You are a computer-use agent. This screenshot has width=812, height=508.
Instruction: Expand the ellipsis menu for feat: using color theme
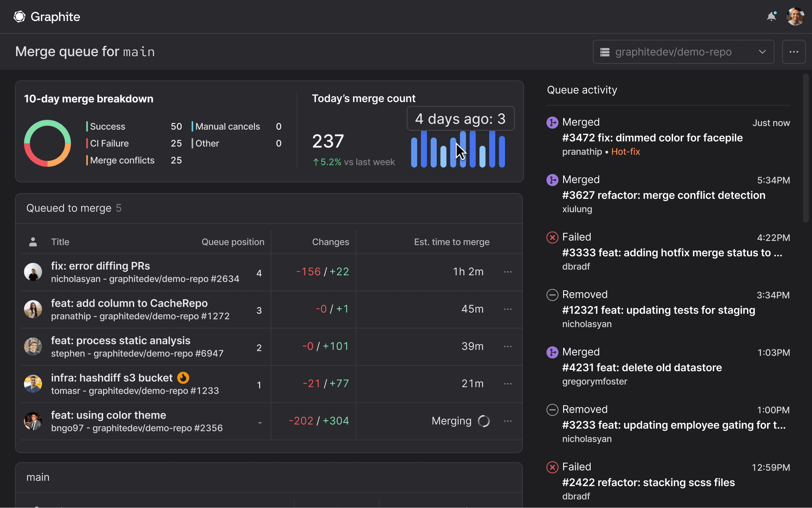point(508,421)
